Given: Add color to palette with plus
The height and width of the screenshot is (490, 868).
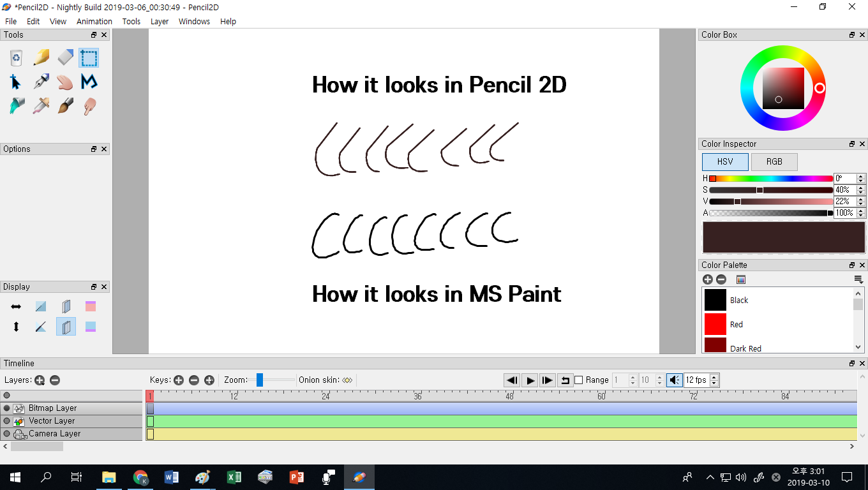Looking at the screenshot, I should click(x=707, y=279).
